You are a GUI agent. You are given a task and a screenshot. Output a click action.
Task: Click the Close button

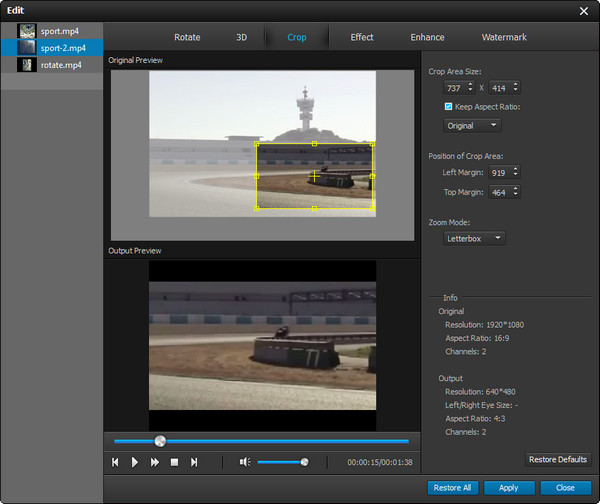(566, 488)
